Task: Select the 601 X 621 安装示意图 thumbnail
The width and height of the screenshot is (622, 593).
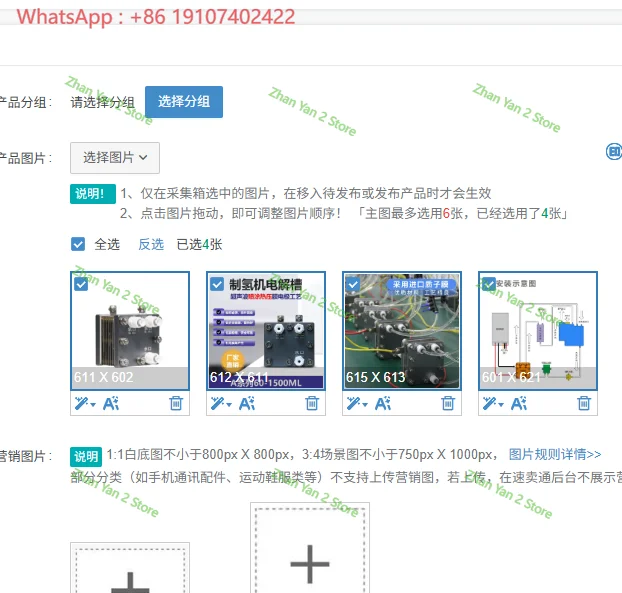Action: pyautogui.click(x=538, y=331)
